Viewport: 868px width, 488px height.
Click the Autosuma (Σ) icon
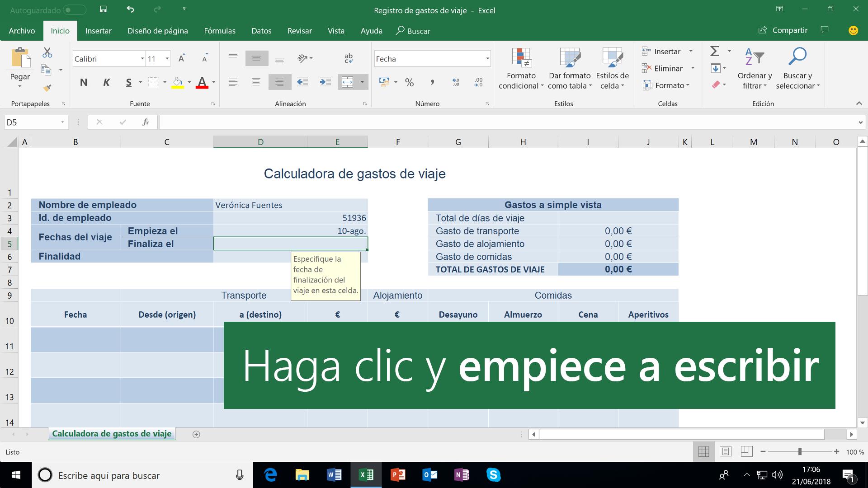coord(714,52)
